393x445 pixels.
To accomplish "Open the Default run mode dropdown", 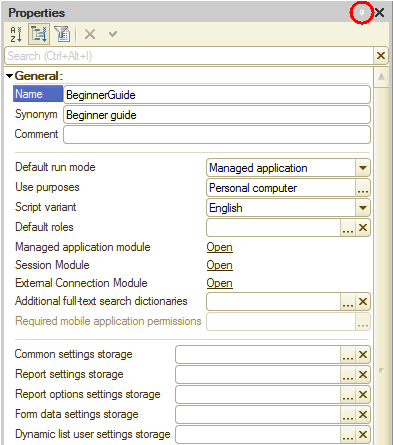I will pos(363,168).
